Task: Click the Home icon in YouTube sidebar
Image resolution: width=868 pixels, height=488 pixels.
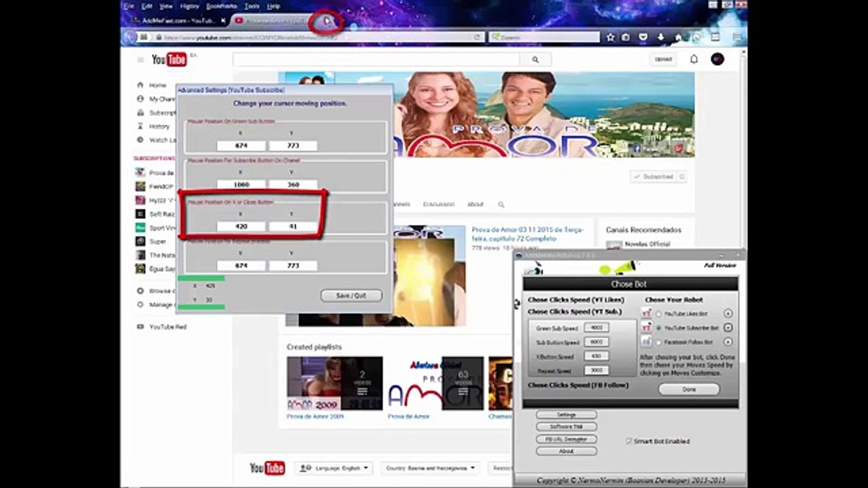Action: pyautogui.click(x=140, y=85)
